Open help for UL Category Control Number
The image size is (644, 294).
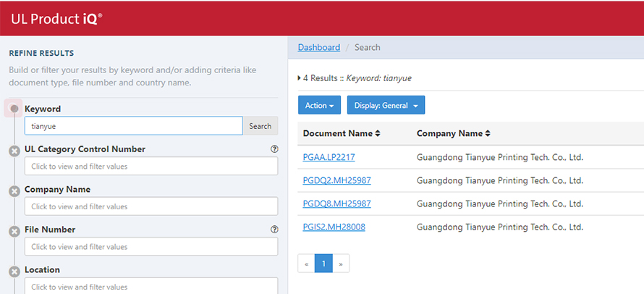coord(274,149)
